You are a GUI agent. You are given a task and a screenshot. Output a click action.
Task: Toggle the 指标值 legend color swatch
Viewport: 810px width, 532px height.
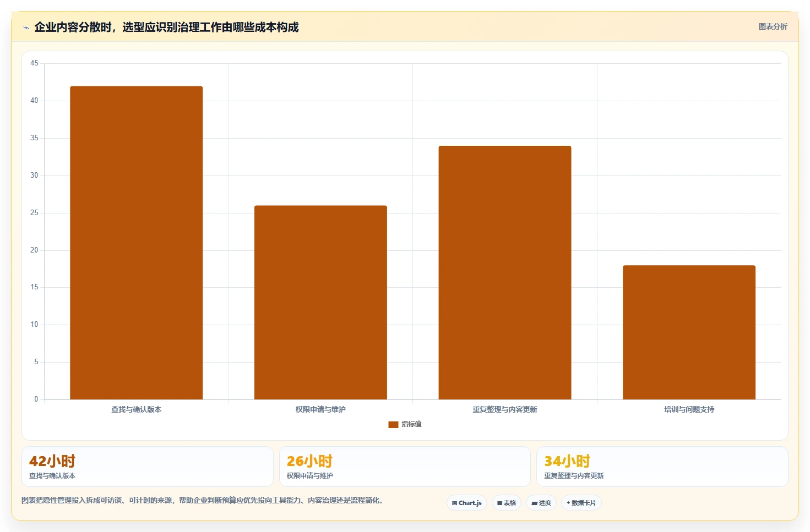[393, 424]
